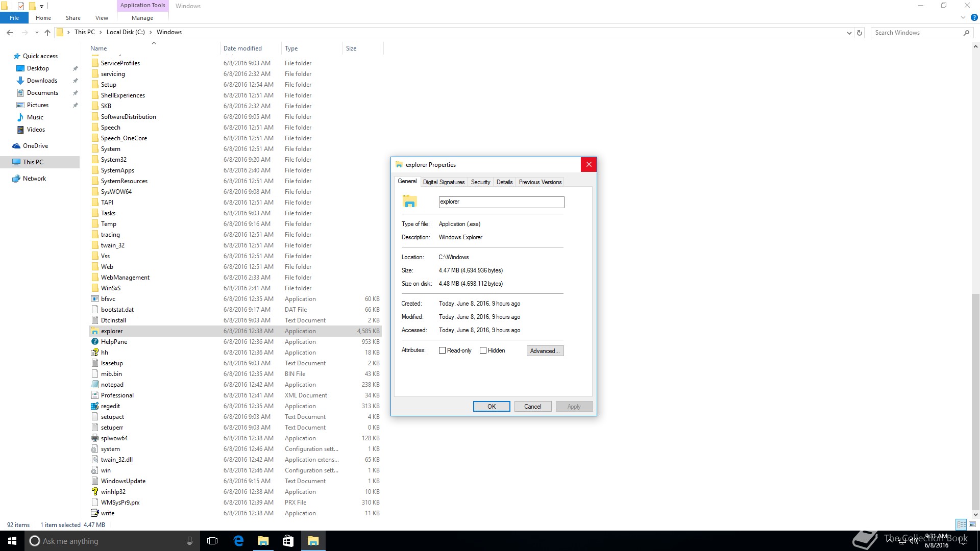Screen dimensions: 980x551
Task: Expand the This PC breadcrumb chevron
Action: [x=101, y=32]
